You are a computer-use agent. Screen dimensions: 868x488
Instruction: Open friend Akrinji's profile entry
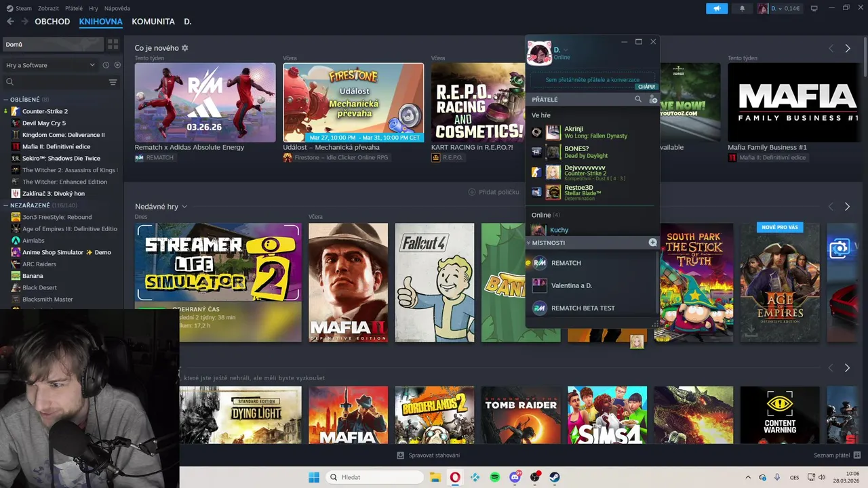(591, 132)
